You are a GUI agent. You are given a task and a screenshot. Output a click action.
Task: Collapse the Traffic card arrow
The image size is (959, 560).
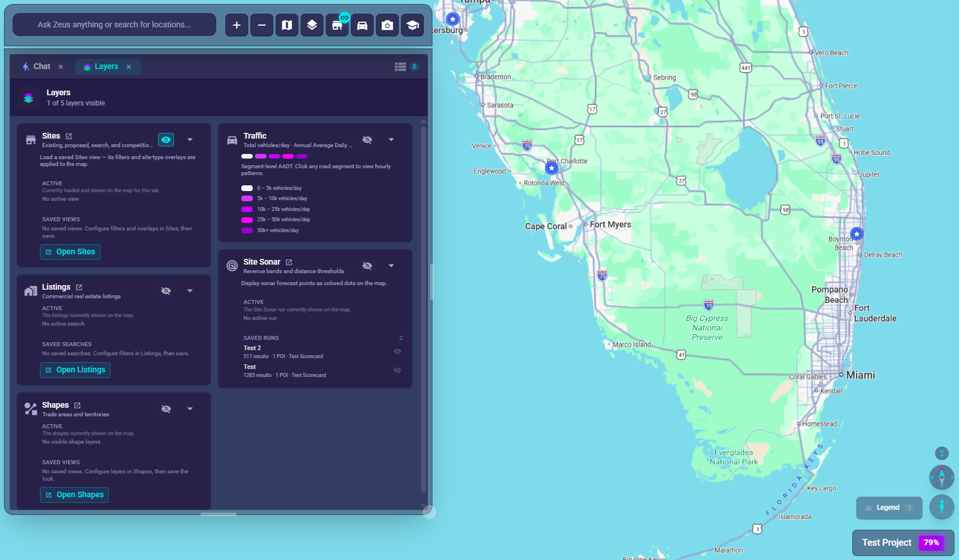391,140
